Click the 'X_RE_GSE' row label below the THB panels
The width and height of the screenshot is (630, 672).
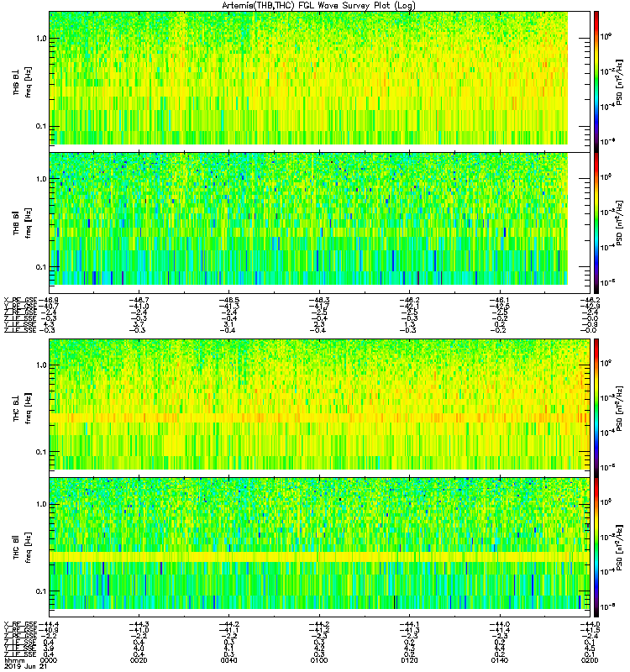[20, 300]
